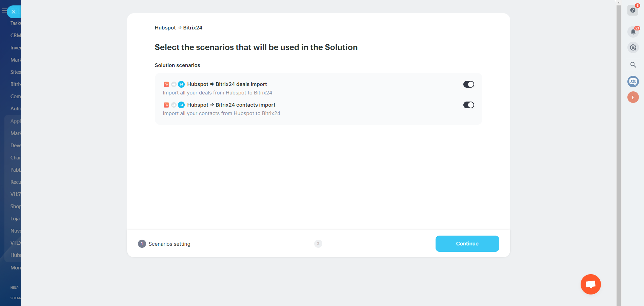
Task: Click the page vertical scrollbar
Action: click(619, 152)
